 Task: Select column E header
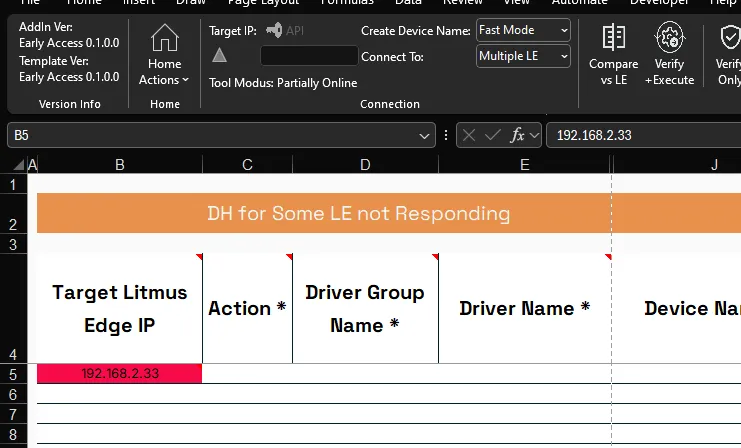point(525,164)
